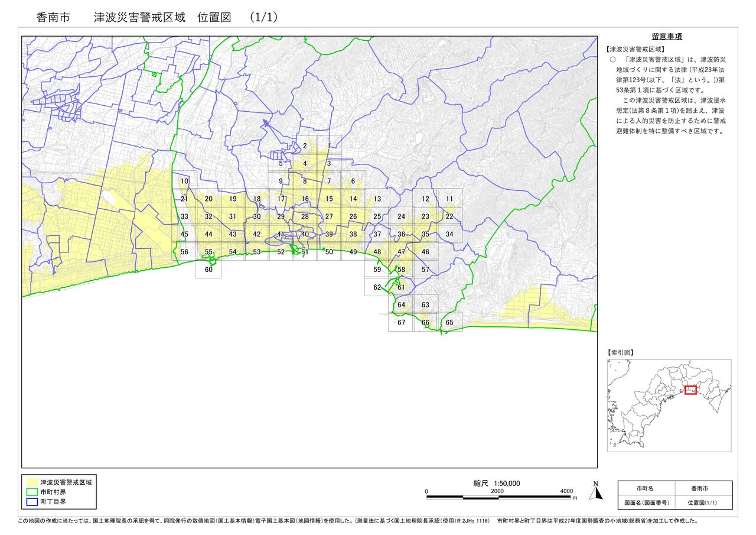756x535 pixels.
Task: Click the red rectangle on the index map
Action: [x=690, y=390]
